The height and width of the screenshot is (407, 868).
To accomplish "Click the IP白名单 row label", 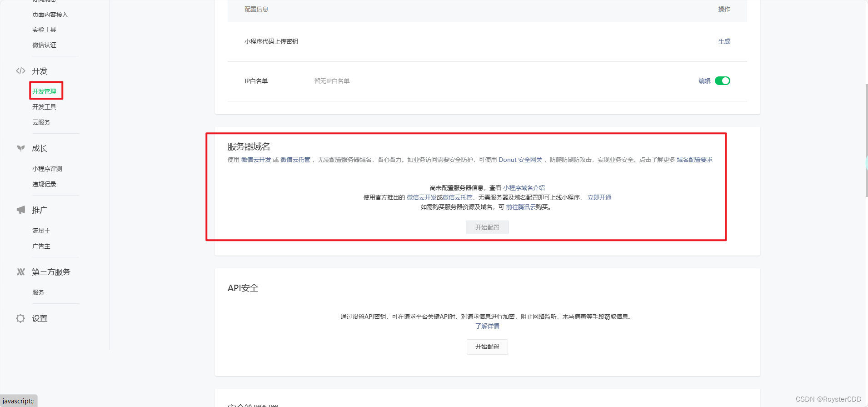I will pos(256,81).
